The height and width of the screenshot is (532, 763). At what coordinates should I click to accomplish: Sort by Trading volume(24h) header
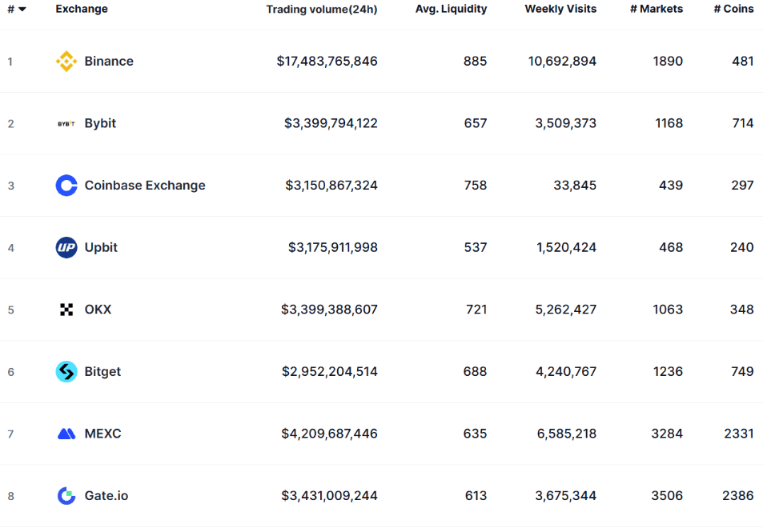tap(322, 10)
